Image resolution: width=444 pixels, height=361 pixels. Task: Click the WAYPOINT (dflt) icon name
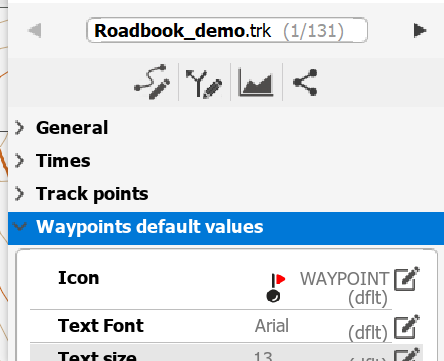coord(345,288)
